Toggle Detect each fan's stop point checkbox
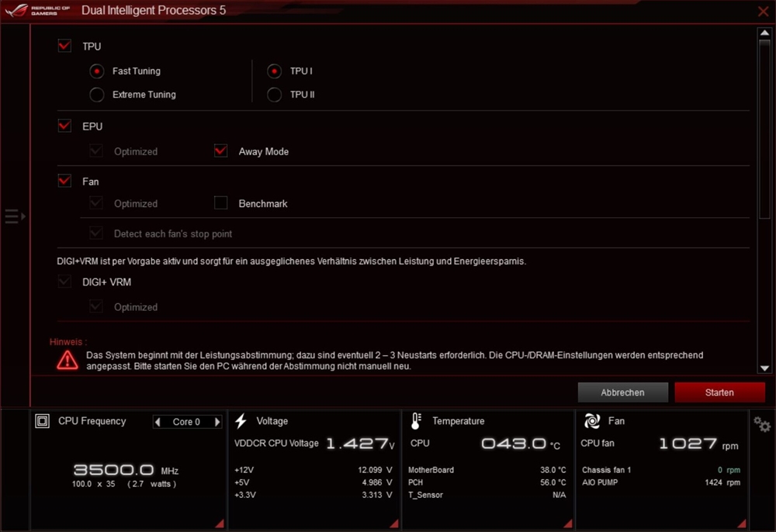This screenshot has width=776, height=532. [96, 233]
